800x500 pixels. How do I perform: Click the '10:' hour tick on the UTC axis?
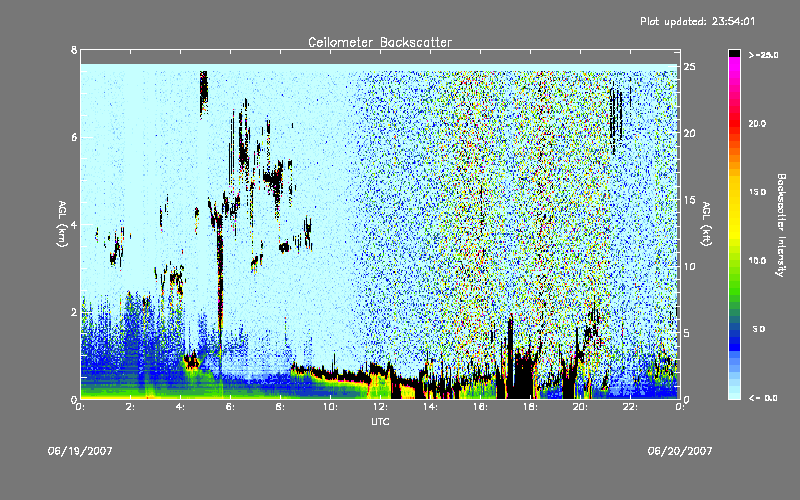point(331,407)
